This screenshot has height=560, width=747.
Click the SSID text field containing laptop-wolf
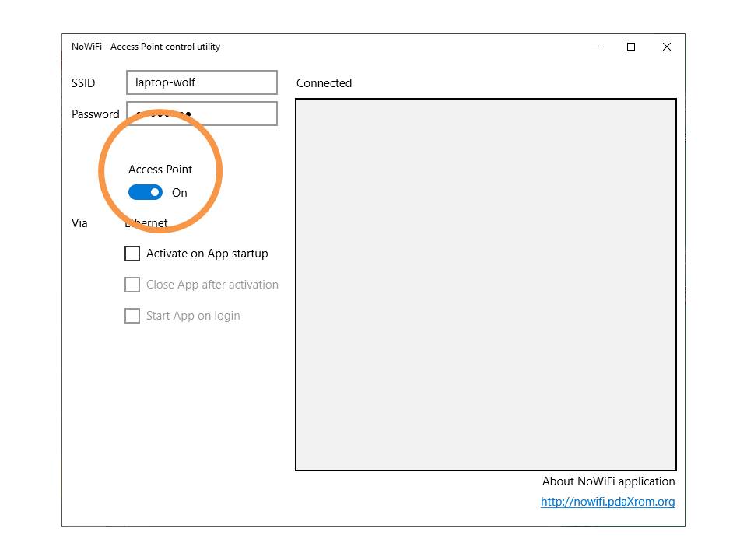point(202,82)
